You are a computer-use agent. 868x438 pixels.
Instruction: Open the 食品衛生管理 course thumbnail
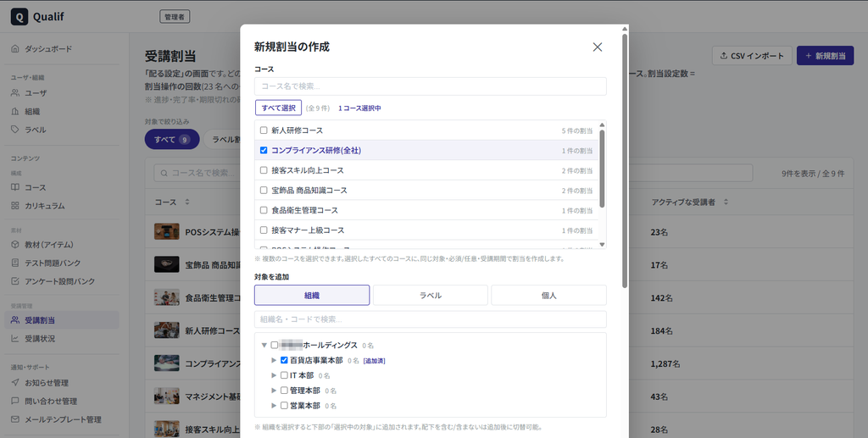pyautogui.click(x=167, y=297)
